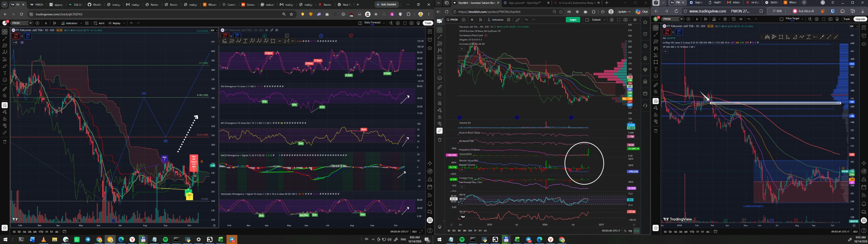
Task: Open the Daily Forecast layout dropdown
Action: 384,23
